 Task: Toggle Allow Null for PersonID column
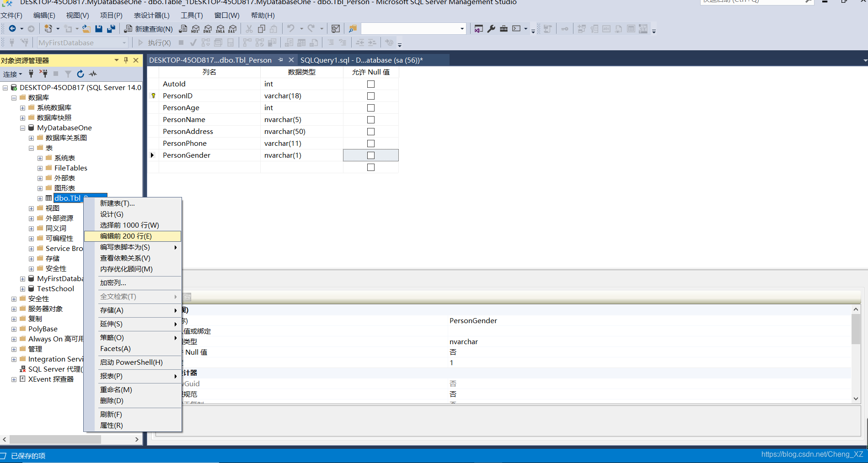coord(371,96)
